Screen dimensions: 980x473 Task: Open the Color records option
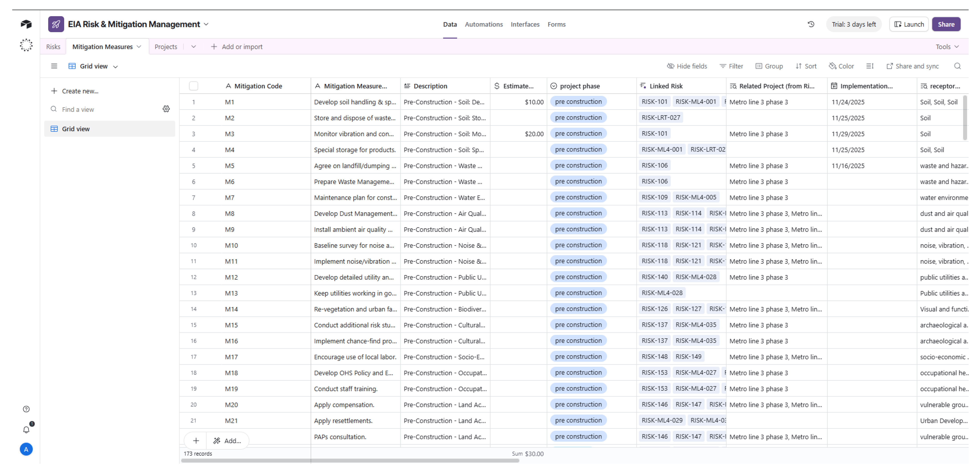(x=841, y=66)
